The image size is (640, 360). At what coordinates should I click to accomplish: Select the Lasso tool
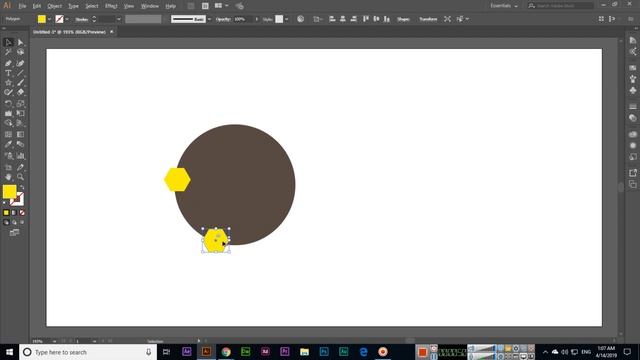[x=20, y=52]
